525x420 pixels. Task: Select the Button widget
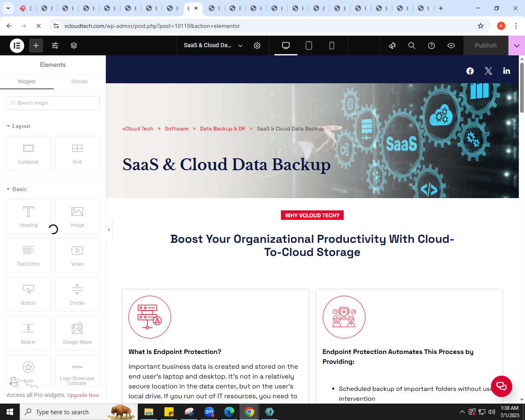pyautogui.click(x=28, y=294)
